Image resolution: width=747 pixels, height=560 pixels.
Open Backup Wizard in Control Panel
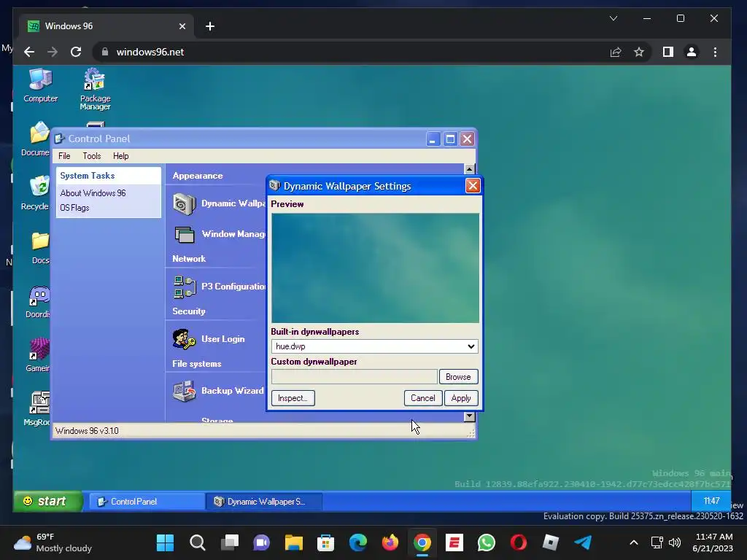pyautogui.click(x=218, y=391)
